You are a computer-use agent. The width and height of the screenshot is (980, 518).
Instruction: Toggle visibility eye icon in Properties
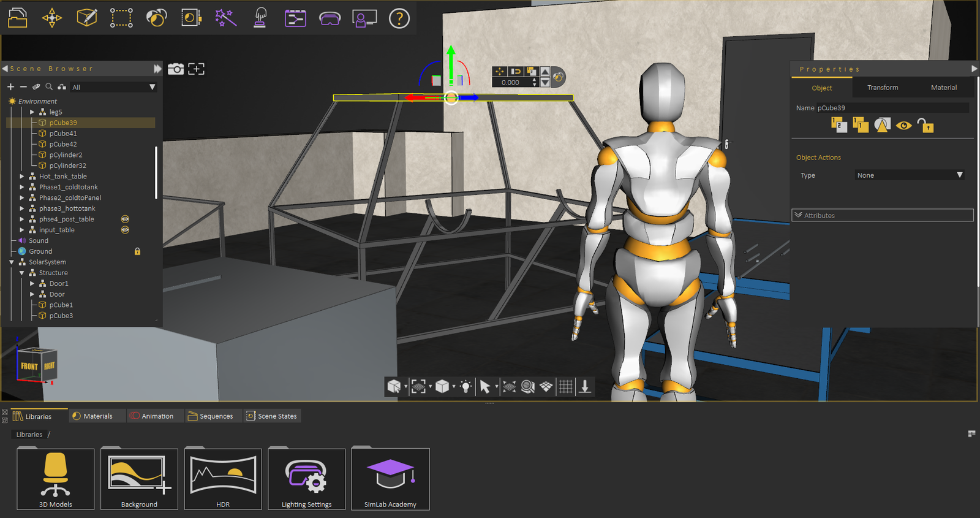point(903,126)
